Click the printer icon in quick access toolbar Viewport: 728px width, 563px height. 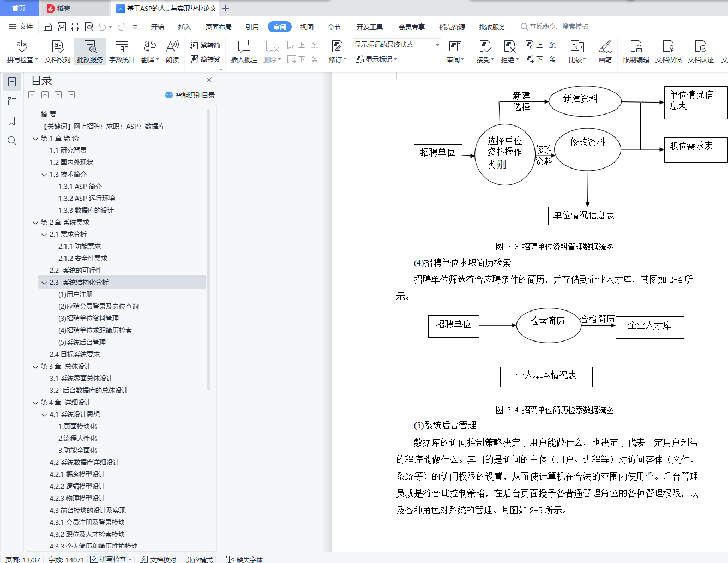pyautogui.click(x=75, y=27)
